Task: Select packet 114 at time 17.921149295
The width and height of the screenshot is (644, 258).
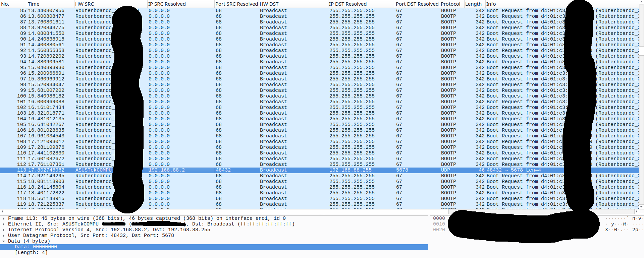Action: [x=319, y=176]
